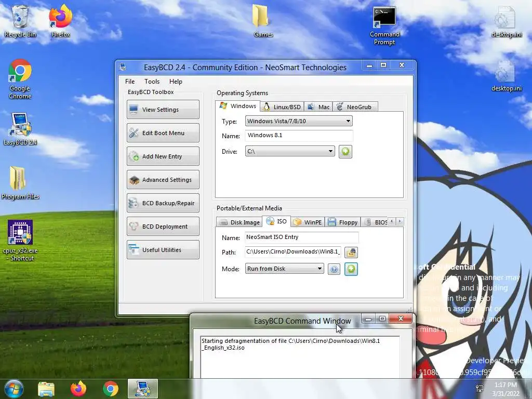
Task: Select the lower desktop.ini file icon
Action: (x=506, y=76)
